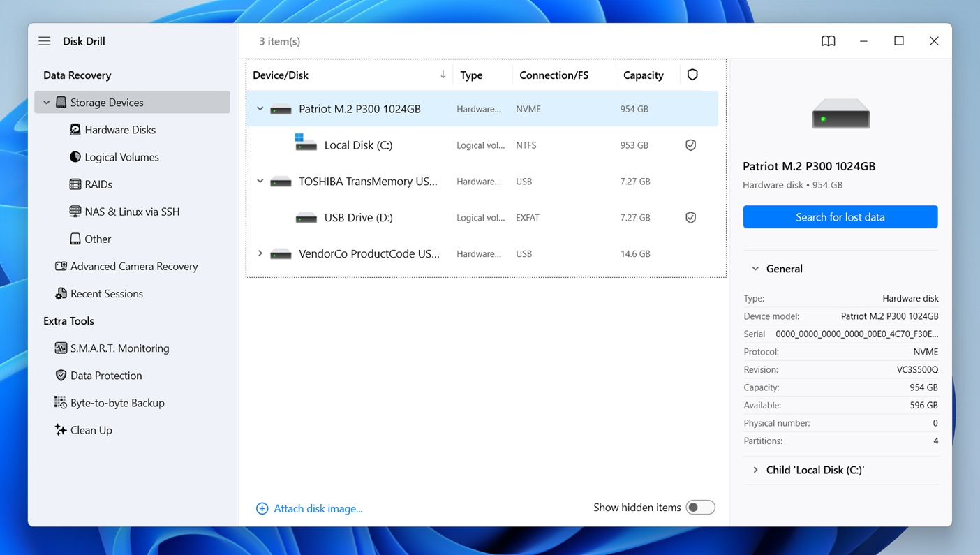Click the RAIDs icon
This screenshot has height=555, width=980.
tap(75, 184)
